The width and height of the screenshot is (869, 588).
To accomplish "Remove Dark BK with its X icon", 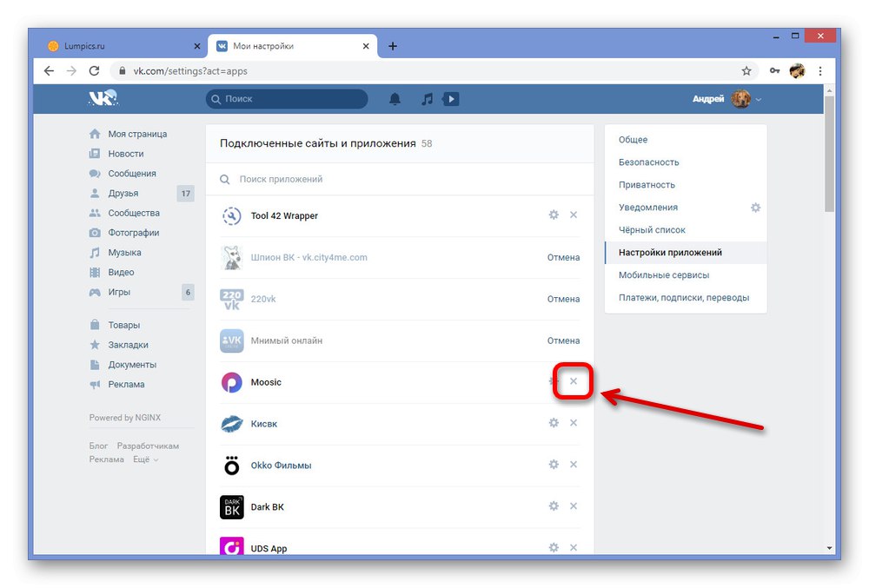I will pyautogui.click(x=574, y=506).
